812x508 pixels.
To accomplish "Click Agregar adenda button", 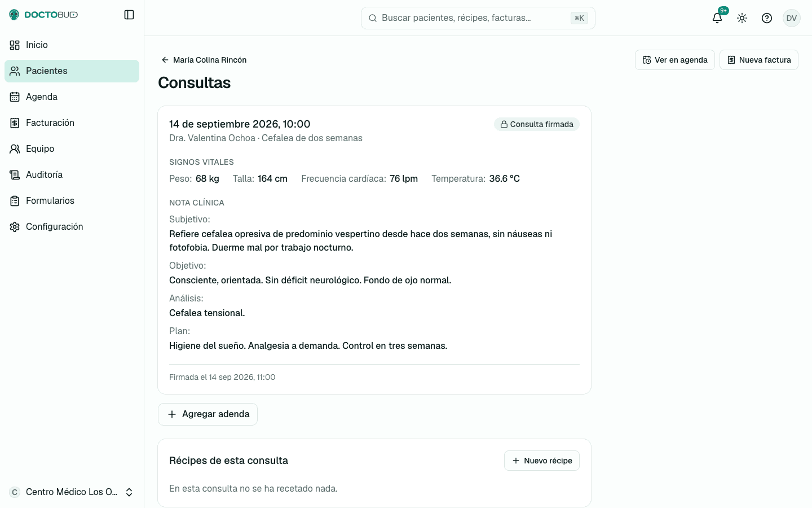I will pos(208,414).
